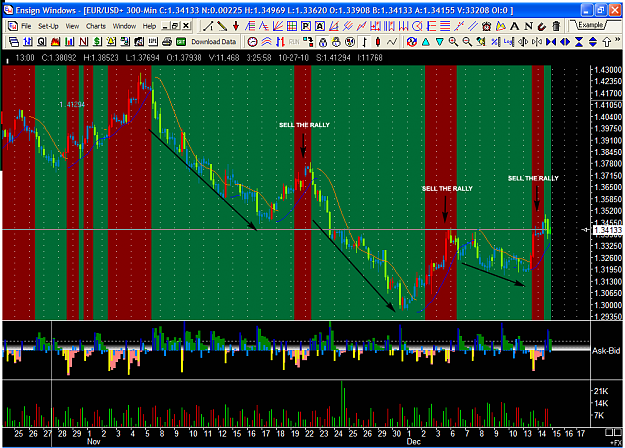This screenshot has width=625, height=448.
Task: Select the yellow shapes drawing tool
Action: [500, 27]
